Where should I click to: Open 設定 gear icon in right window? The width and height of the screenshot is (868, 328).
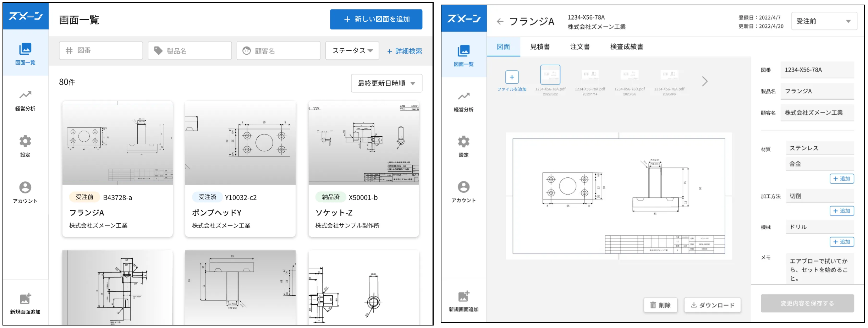[464, 142]
